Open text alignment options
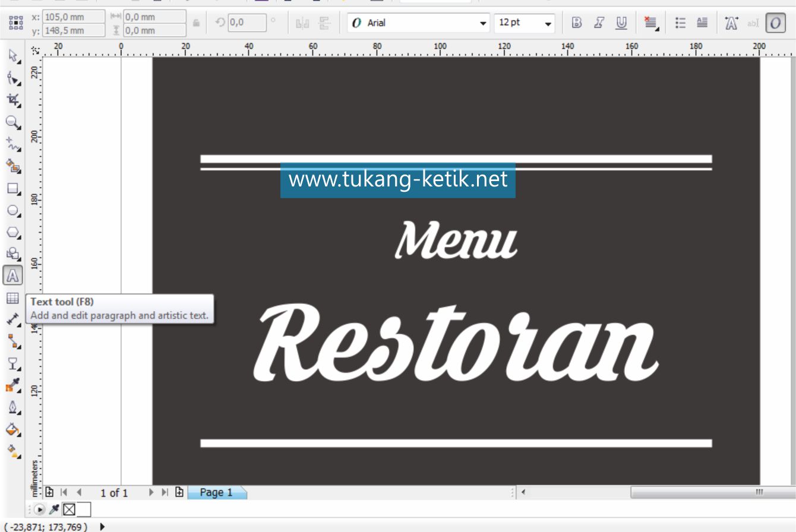This screenshot has height=532, width=796. (x=651, y=23)
